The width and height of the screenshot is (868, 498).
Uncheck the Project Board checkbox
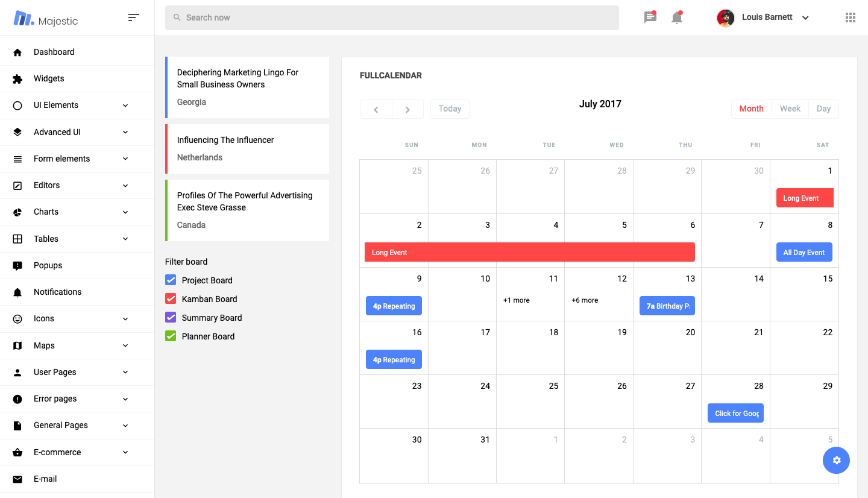tap(171, 280)
